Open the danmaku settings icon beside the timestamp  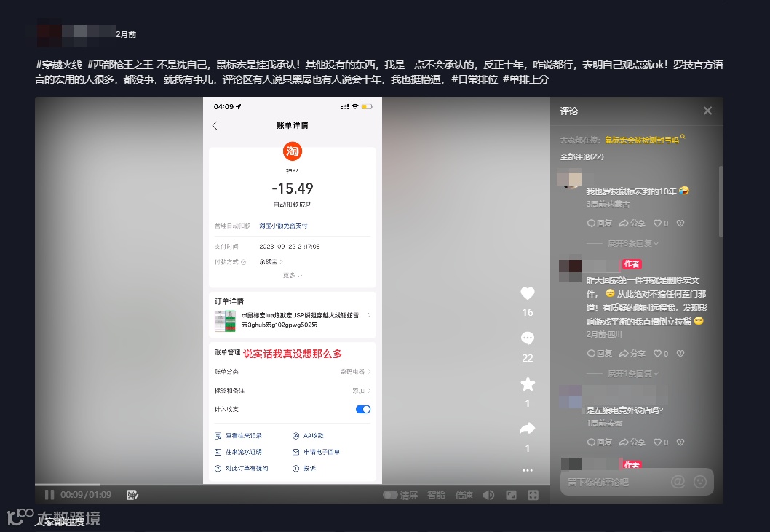[x=132, y=495]
